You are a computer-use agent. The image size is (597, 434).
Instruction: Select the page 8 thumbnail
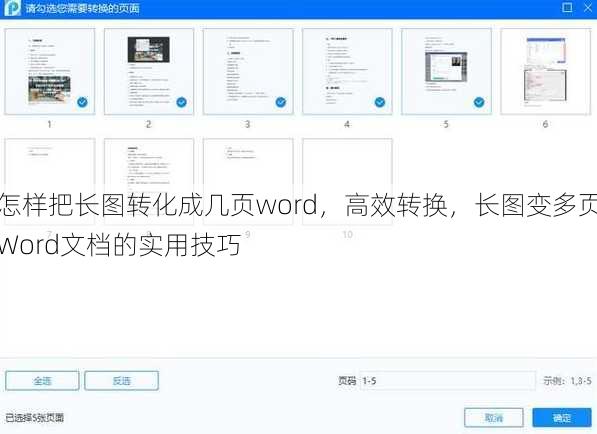point(149,181)
